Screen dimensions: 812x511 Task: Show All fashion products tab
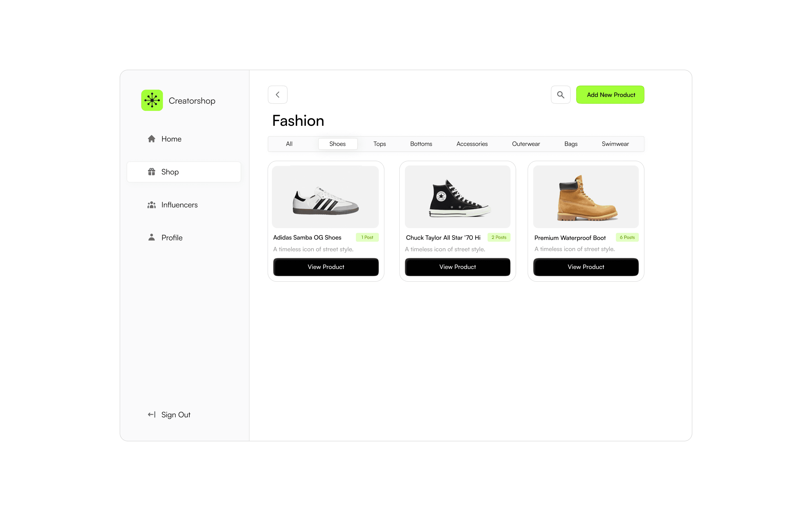(x=289, y=144)
